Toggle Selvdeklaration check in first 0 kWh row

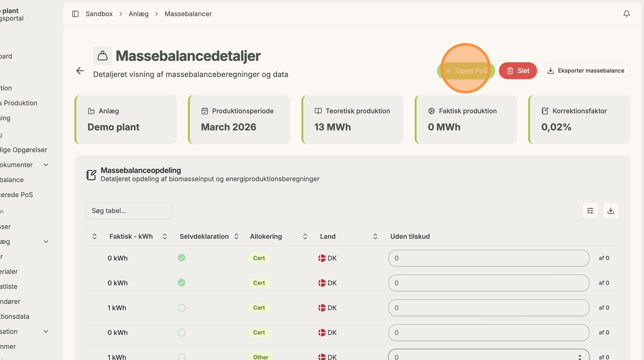[182, 258]
